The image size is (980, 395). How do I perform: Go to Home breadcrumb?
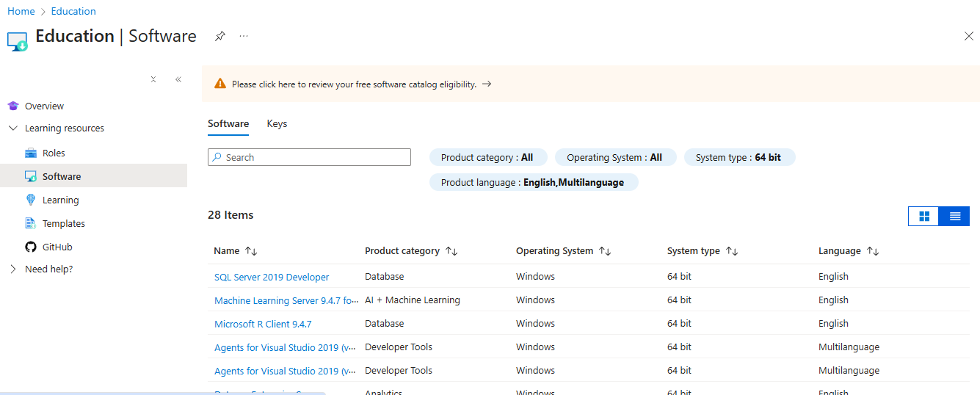(21, 11)
